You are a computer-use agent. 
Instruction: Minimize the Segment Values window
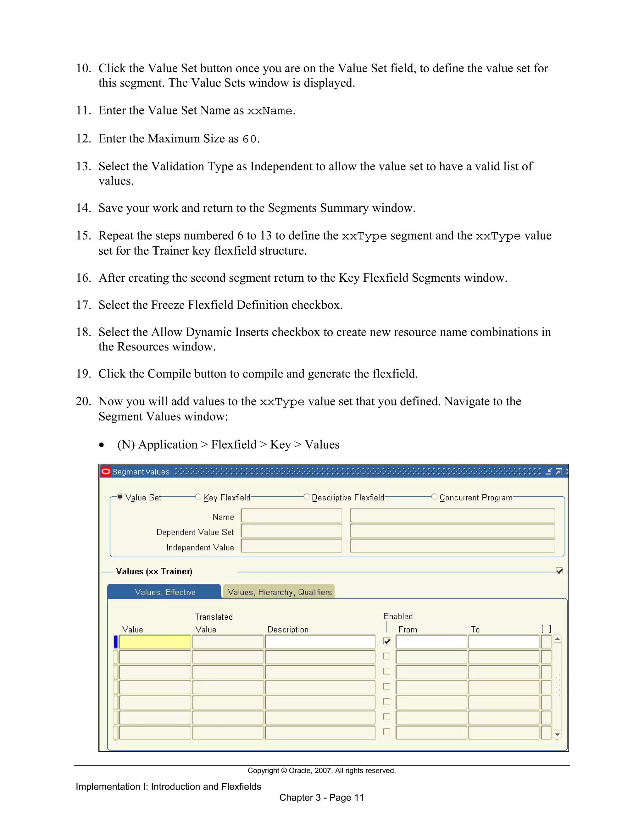point(549,472)
